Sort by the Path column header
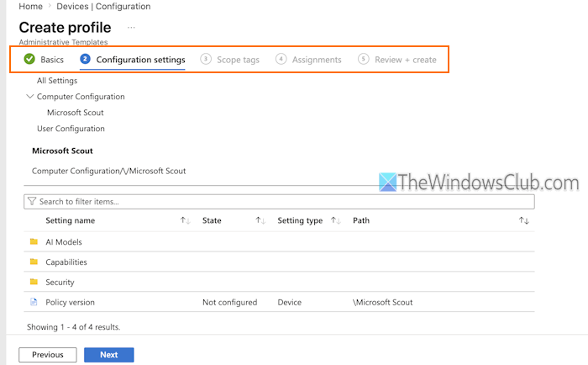This screenshot has width=588, height=365. coord(361,220)
